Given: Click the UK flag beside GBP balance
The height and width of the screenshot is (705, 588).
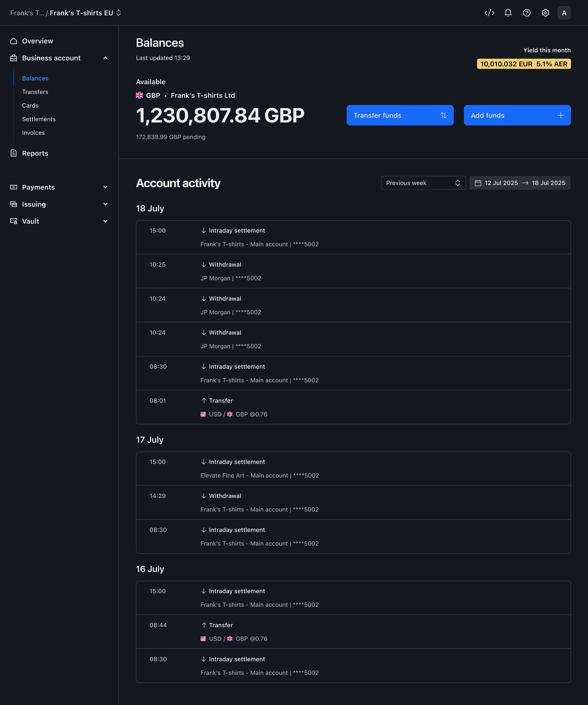Looking at the screenshot, I should point(139,95).
